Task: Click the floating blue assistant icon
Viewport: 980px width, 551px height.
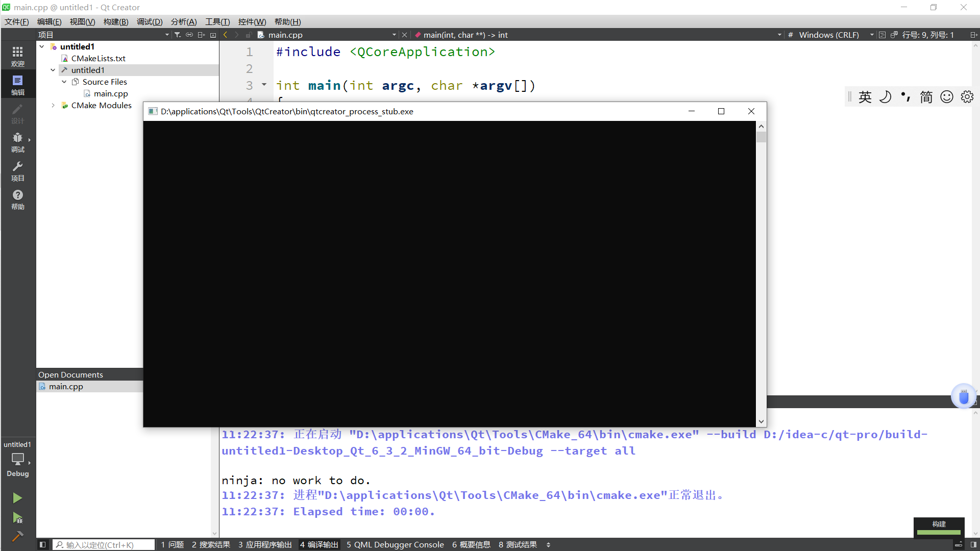Action: [964, 396]
